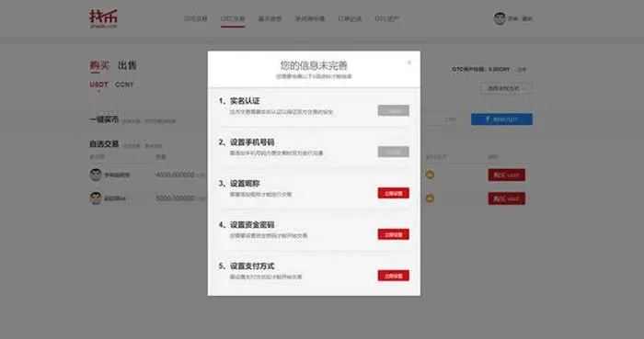Click the buy USDT button in the 5000.000000 row
Image resolution: width=644 pixels, height=339 pixels.
pos(506,198)
